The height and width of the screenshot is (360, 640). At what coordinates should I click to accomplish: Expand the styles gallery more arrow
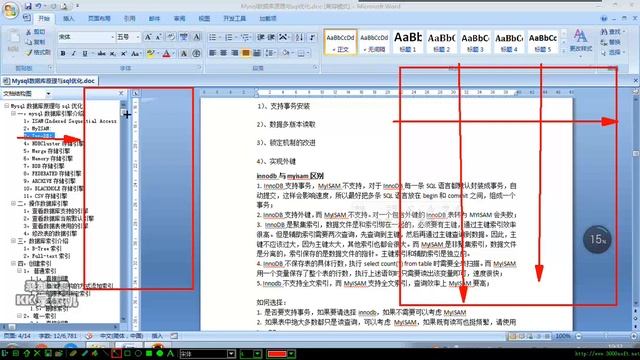564,52
